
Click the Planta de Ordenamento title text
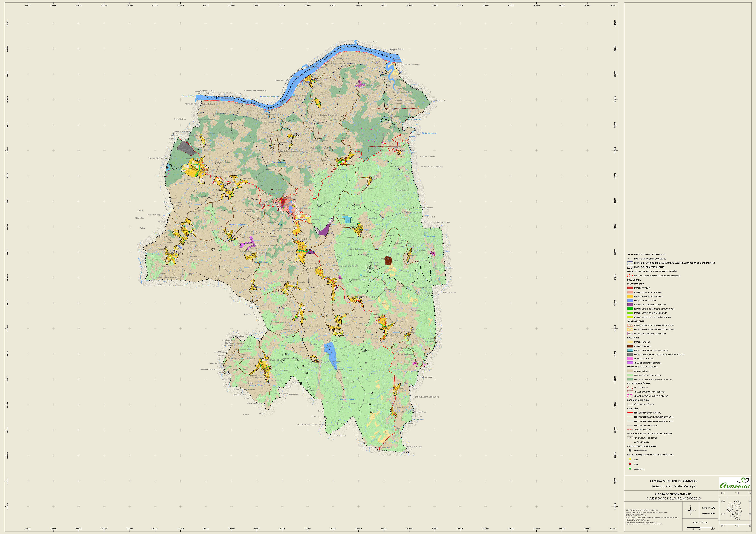tap(673, 494)
